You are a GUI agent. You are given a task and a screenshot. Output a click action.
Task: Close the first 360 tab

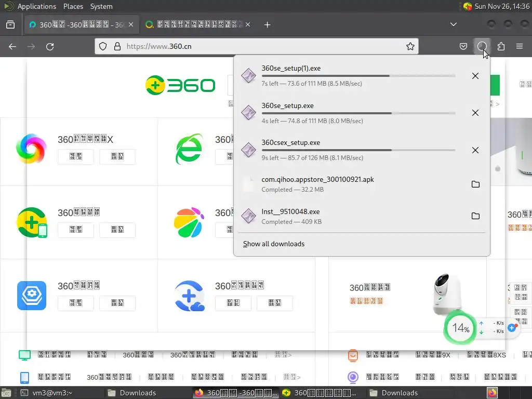(131, 24)
